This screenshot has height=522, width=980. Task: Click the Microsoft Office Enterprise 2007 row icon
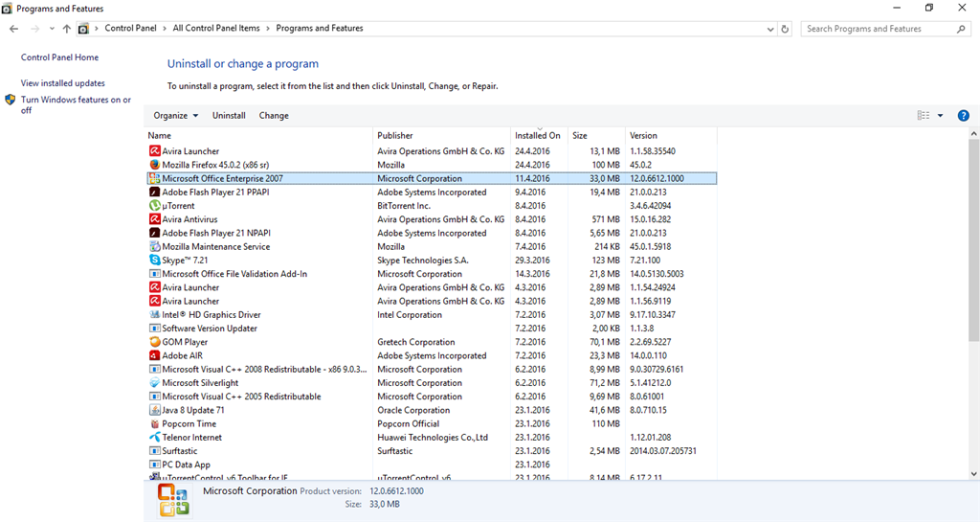(154, 178)
